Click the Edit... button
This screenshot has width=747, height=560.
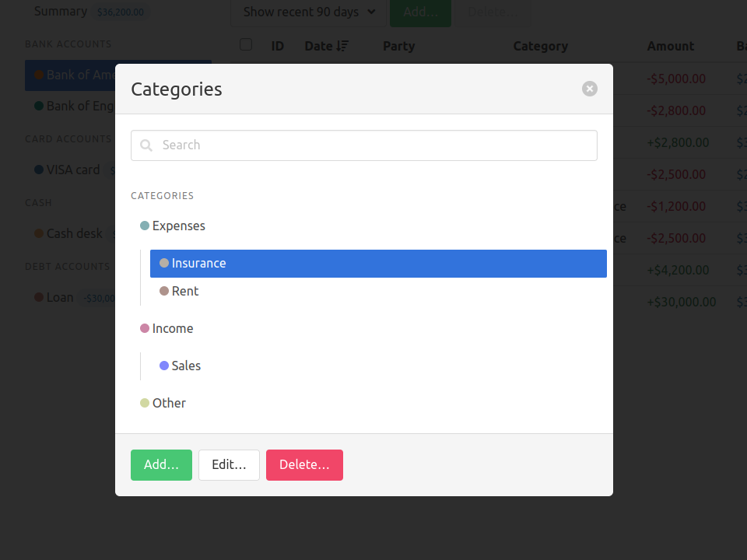[229, 465]
